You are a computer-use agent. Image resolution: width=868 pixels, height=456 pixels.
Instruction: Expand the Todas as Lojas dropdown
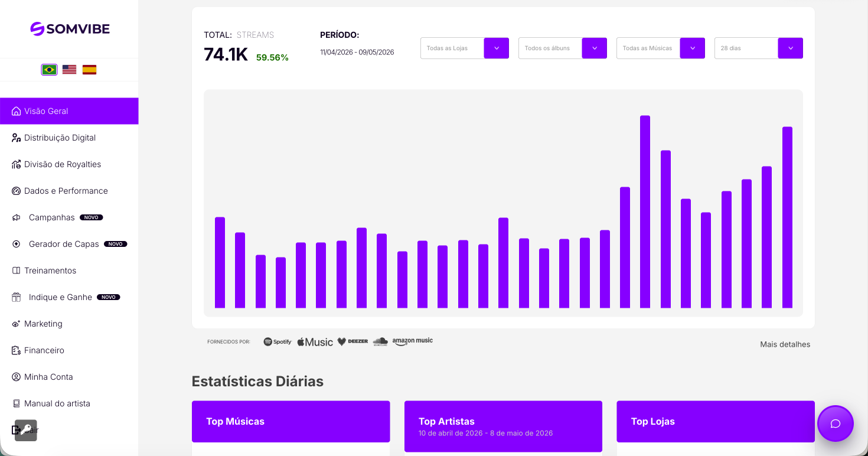(465, 48)
